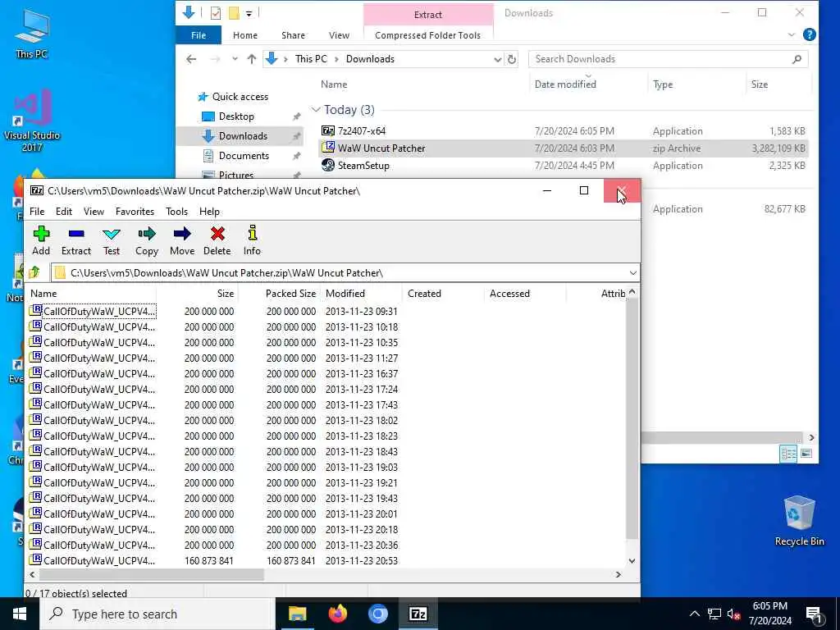Select SteamSetup file in Explorer
Viewport: 840px width, 630px height.
564,166
